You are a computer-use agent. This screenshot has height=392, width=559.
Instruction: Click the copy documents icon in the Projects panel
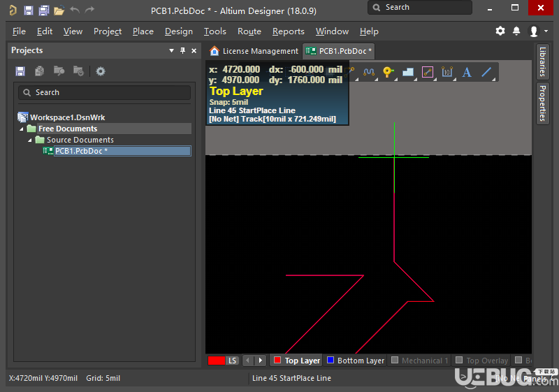pyautogui.click(x=39, y=71)
